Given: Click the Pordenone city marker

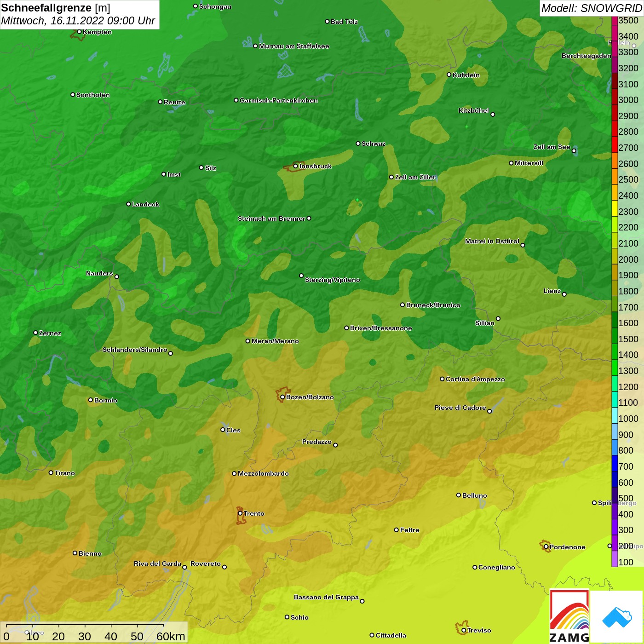Looking at the screenshot, I should (x=546, y=547).
